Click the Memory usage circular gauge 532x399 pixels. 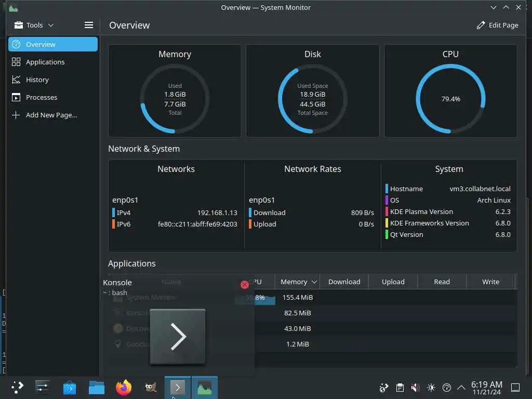pyautogui.click(x=175, y=99)
